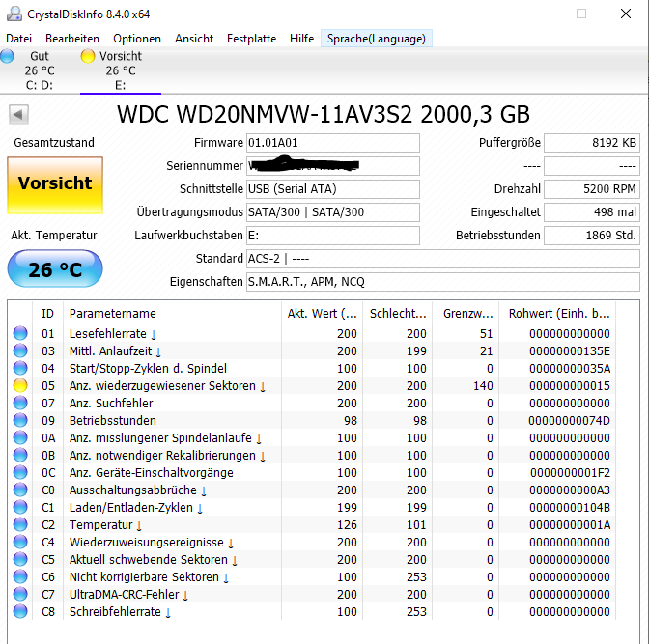Click raw value 0000000001F2
Image resolution: width=649 pixels, height=644 pixels.
coord(570,473)
